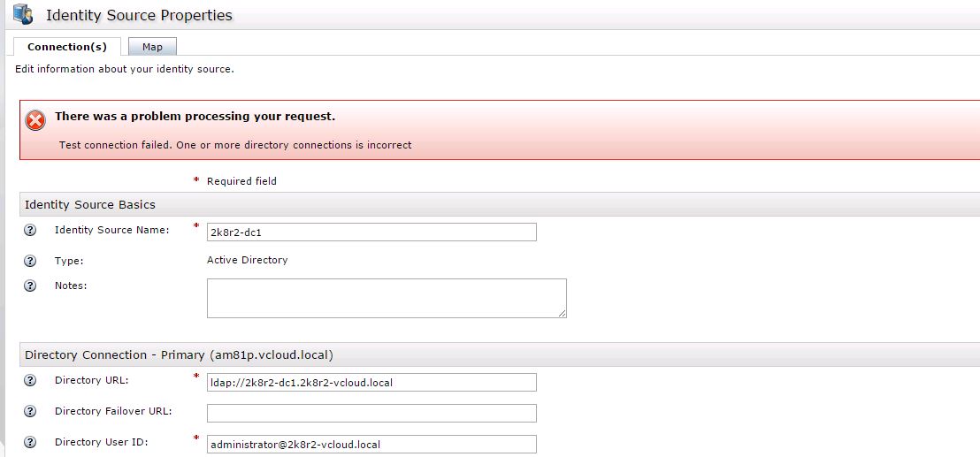This screenshot has height=457, width=980.
Task: Click the Test connection failed message text
Action: click(x=235, y=145)
